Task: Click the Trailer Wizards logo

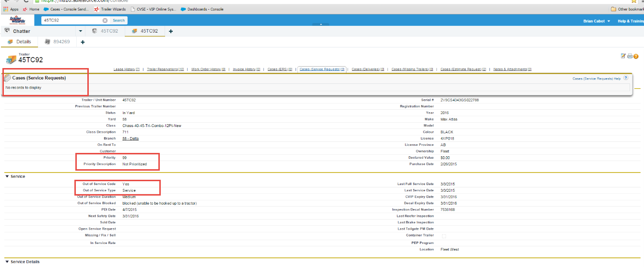Action: [x=17, y=20]
